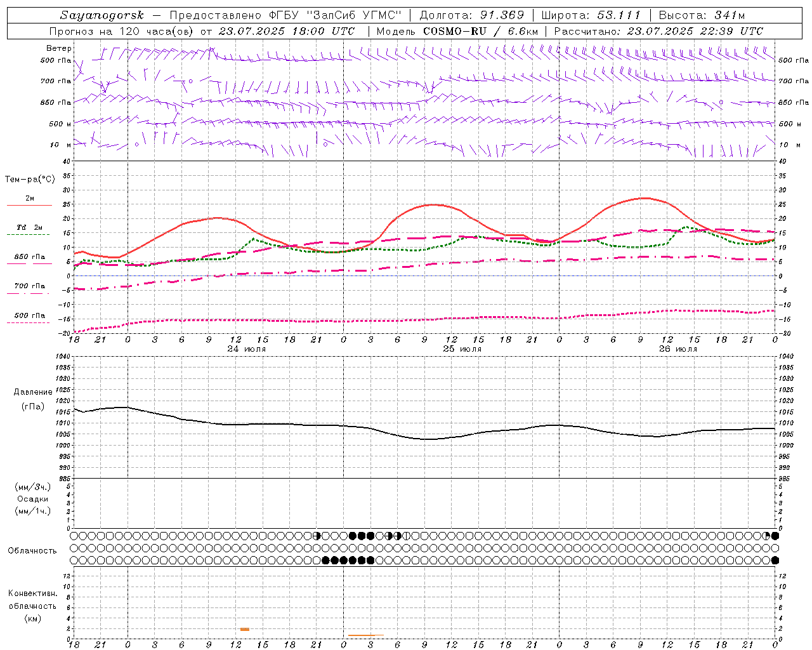Click 985 on the left pressure axis
This screenshot has height=650, width=812.
click(x=64, y=479)
